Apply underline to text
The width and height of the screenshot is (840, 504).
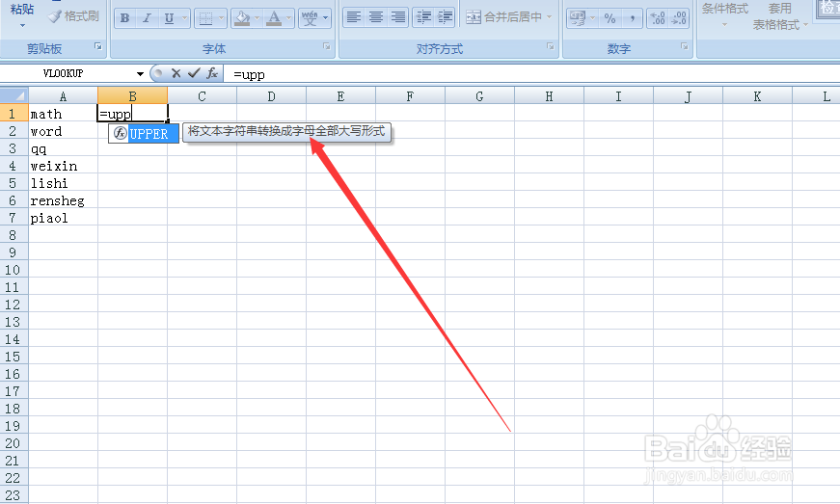pos(170,18)
